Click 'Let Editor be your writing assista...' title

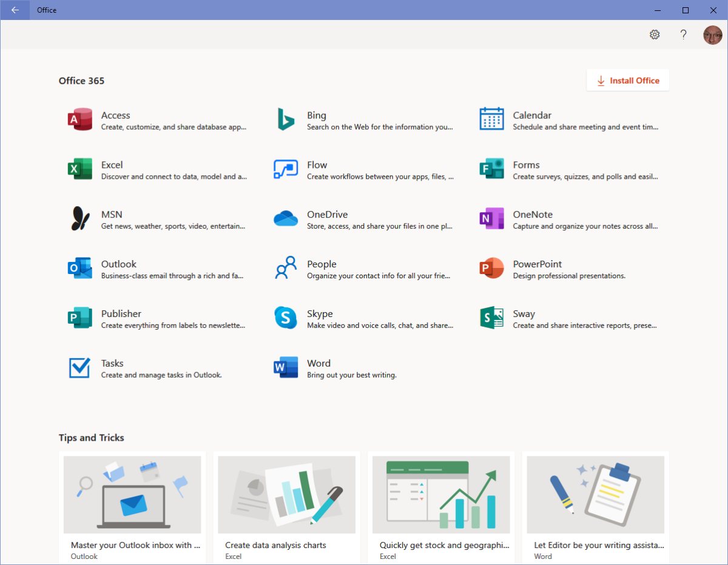599,545
